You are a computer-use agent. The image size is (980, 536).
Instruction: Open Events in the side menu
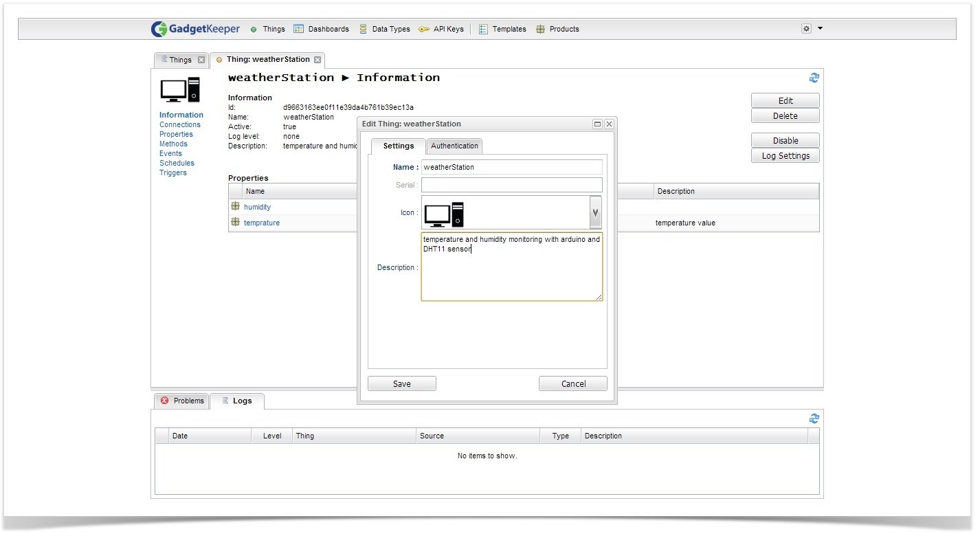coord(170,153)
